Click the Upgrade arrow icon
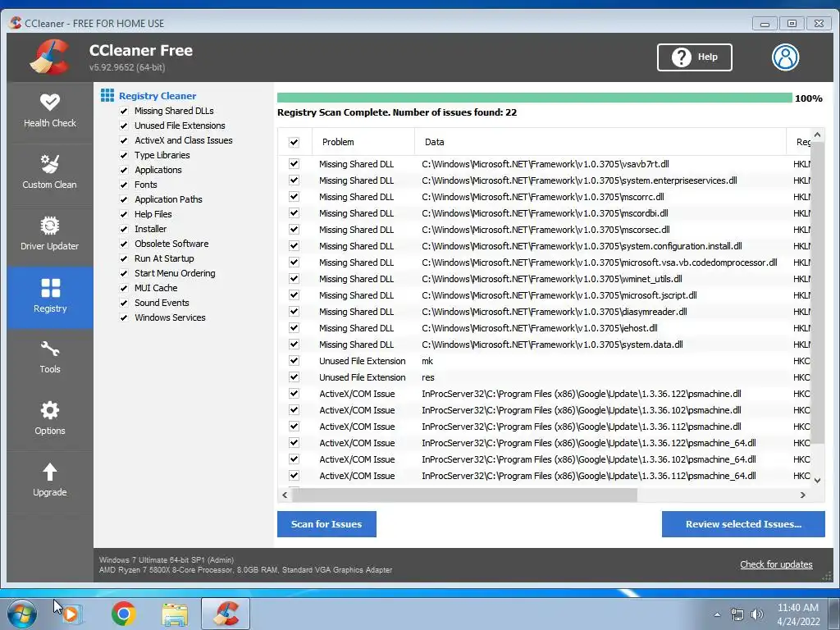Screen dimensions: 840x630 coord(50,472)
